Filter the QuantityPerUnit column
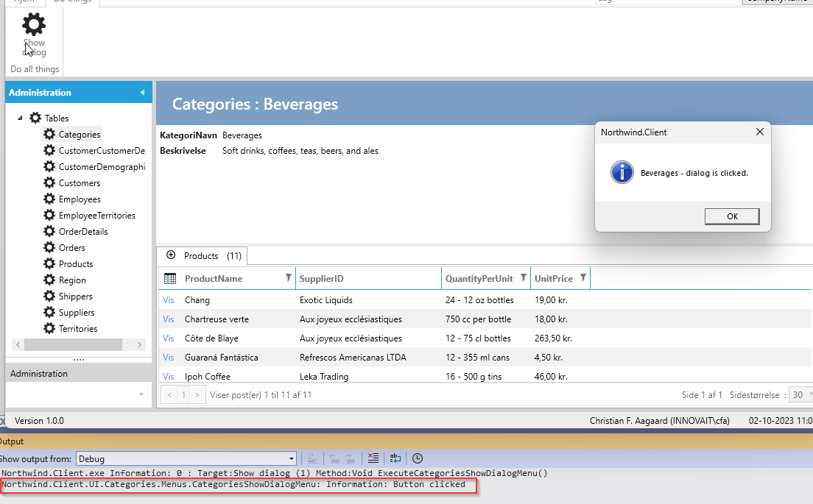813x504 pixels. tap(523, 278)
